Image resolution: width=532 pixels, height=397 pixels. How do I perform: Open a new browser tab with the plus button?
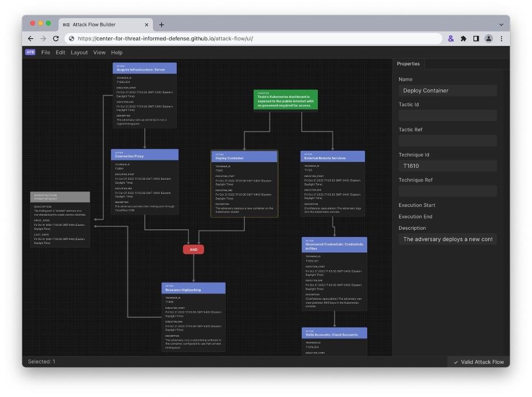click(x=162, y=24)
